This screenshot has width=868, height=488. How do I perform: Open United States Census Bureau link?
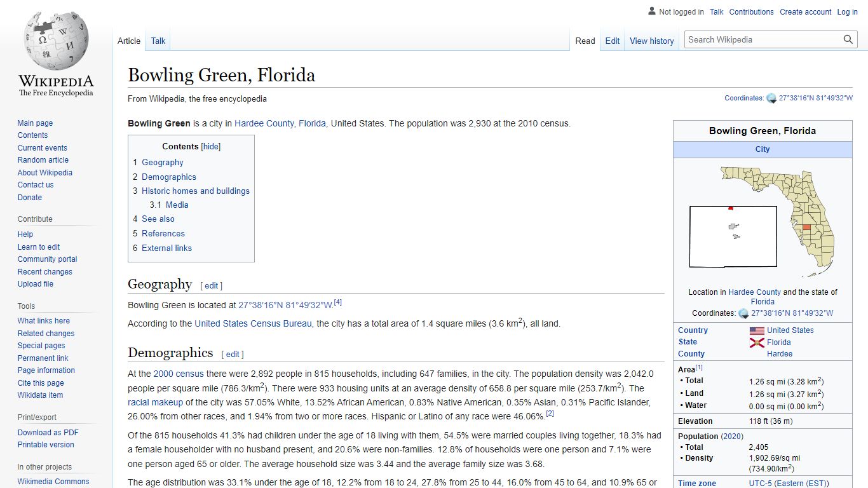(x=253, y=323)
